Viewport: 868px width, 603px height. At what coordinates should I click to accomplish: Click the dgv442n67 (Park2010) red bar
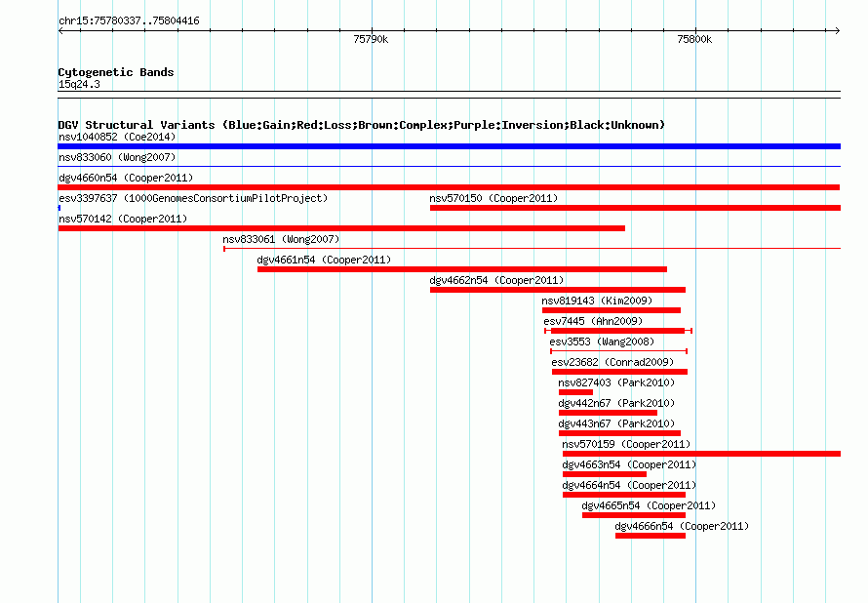(608, 413)
